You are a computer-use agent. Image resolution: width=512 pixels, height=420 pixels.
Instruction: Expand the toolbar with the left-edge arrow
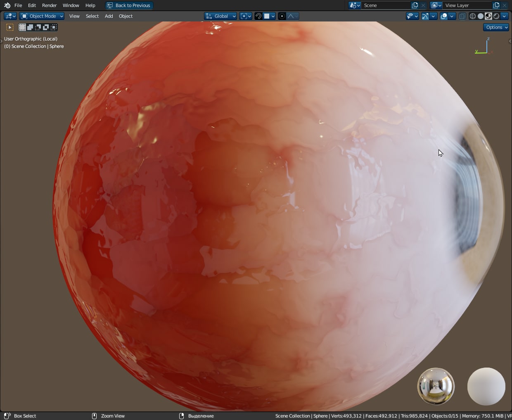click(x=1, y=41)
